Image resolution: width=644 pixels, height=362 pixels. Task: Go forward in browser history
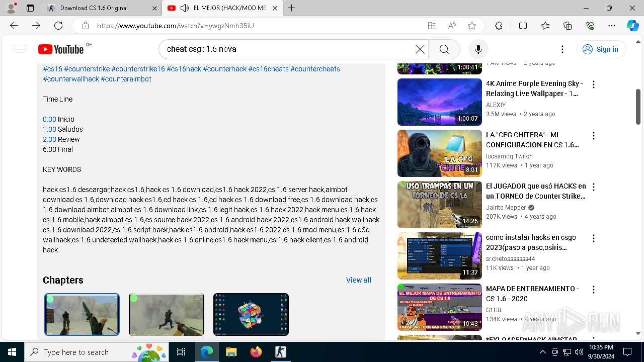[36, 26]
